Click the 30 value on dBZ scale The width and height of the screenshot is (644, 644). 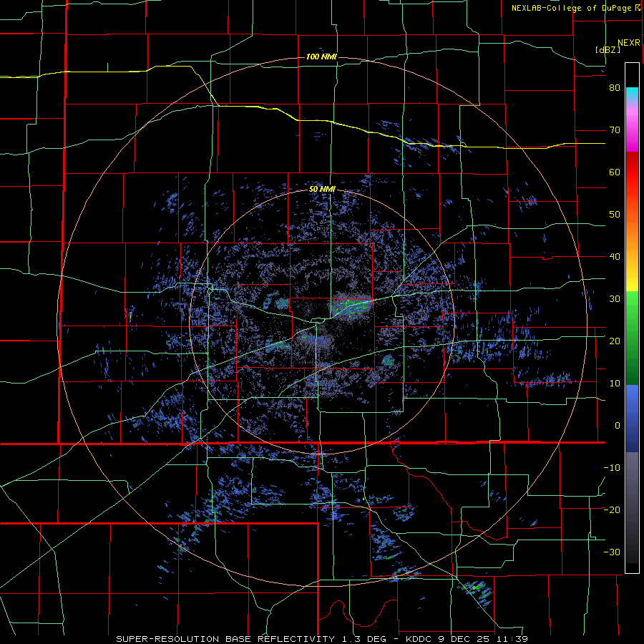point(615,299)
